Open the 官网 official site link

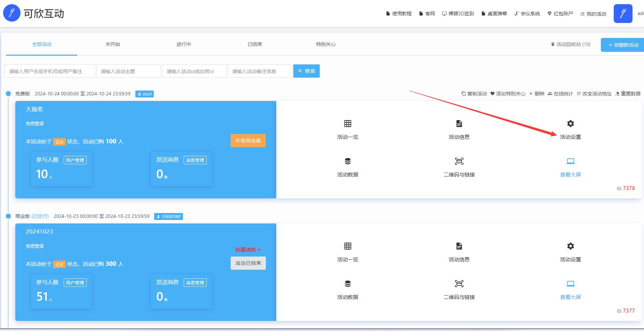pyautogui.click(x=427, y=14)
